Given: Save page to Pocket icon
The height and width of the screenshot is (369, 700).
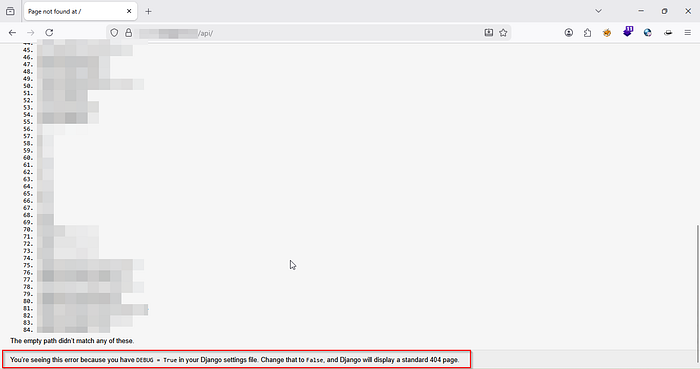Looking at the screenshot, I should (x=489, y=33).
